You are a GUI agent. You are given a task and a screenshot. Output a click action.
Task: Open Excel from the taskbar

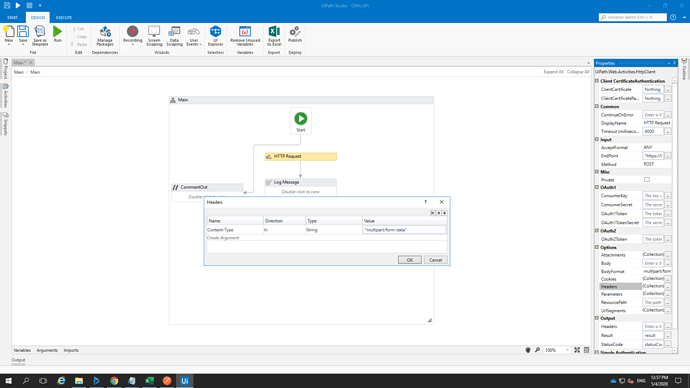149,381
